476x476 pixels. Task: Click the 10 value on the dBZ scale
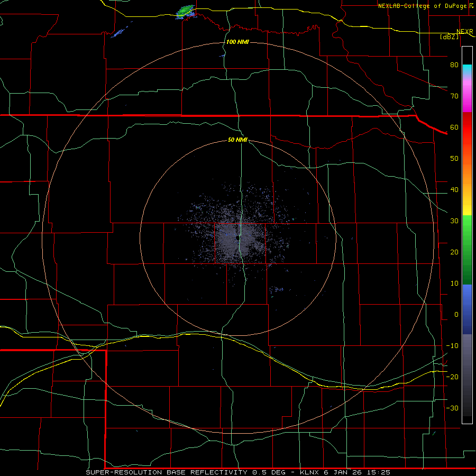coord(454,283)
